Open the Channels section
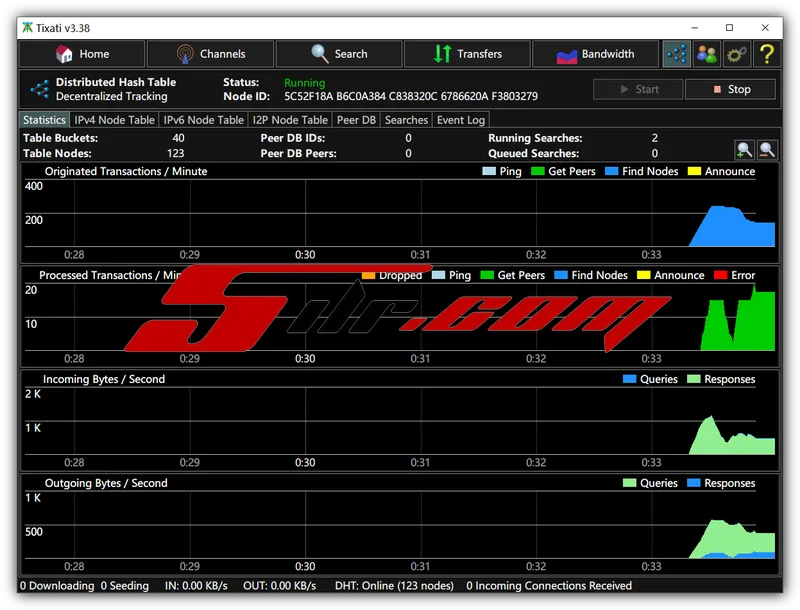 [211, 54]
